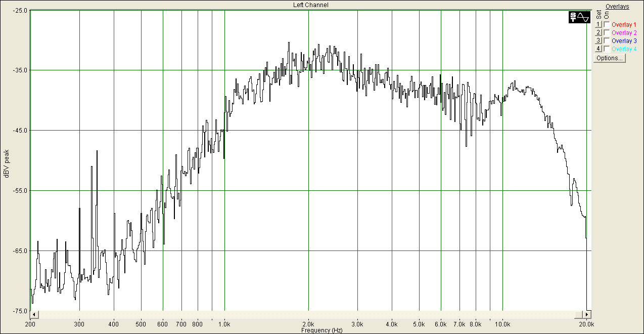644x334 pixels.
Task: Click Set button 4 for overlay
Action: click(x=599, y=49)
